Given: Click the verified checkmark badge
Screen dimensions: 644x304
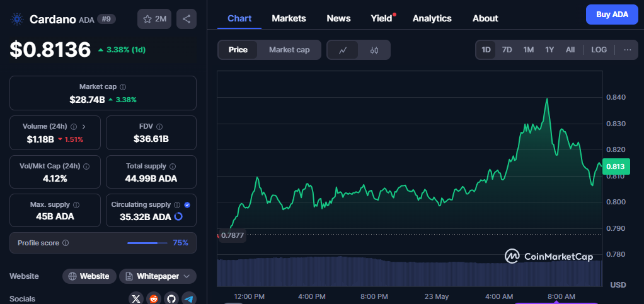Looking at the screenshot, I should coord(187,204).
